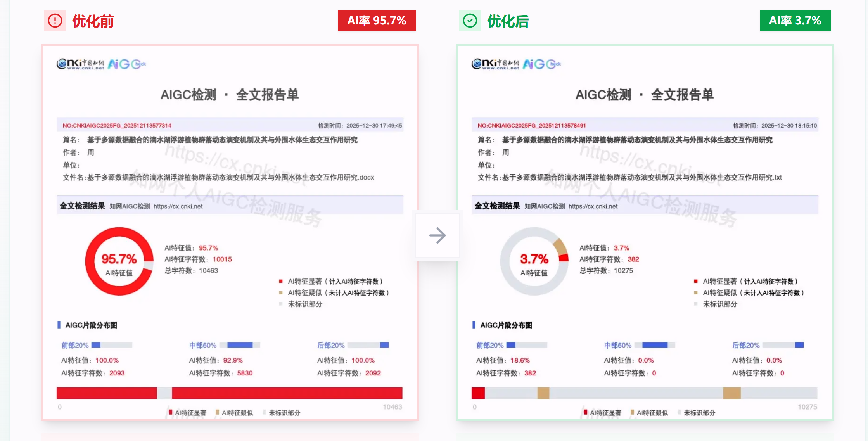Click the AIGC片段分布图 heading in the 优化后 report
868x441 pixels.
(506, 325)
